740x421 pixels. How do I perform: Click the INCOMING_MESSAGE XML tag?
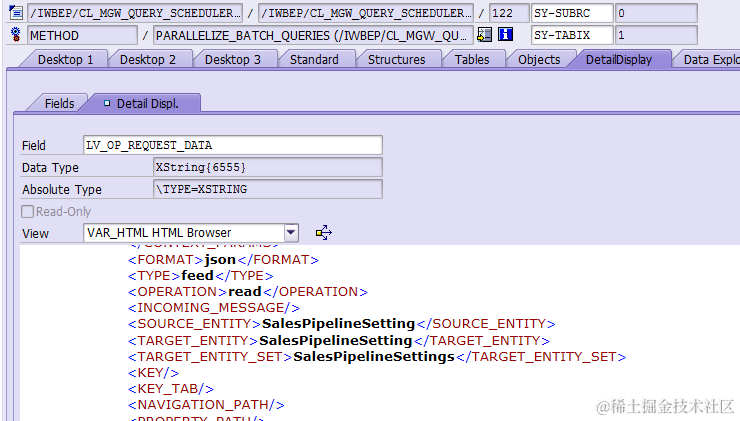pyautogui.click(x=214, y=308)
